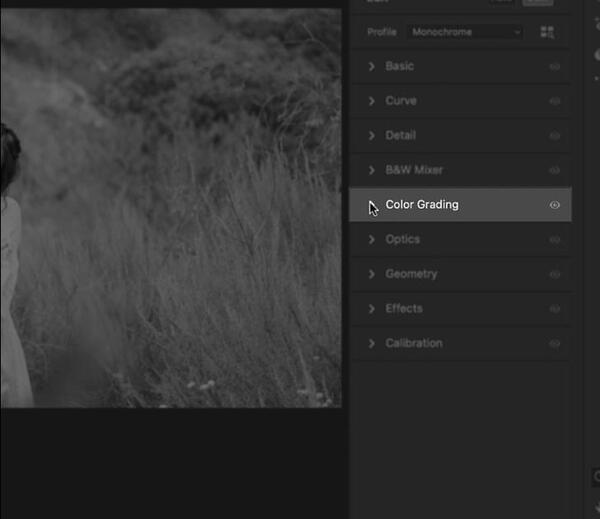
Task: Expand the Geometry panel chevron
Action: (x=372, y=274)
